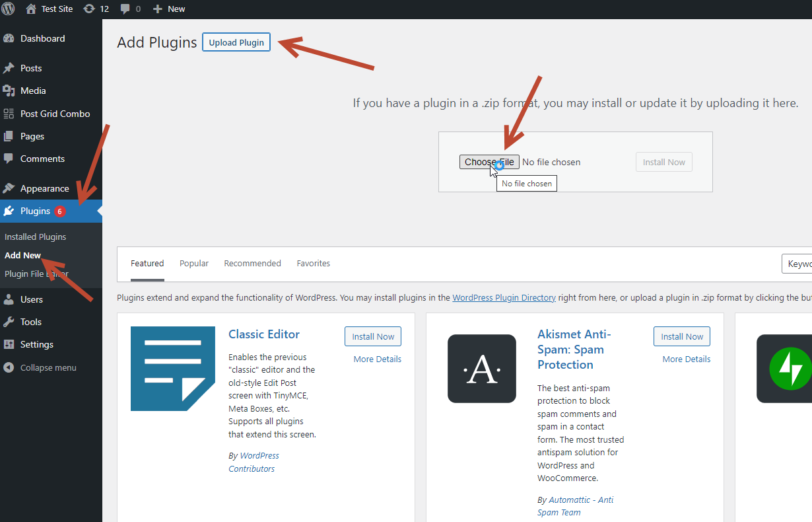
Task: Open the Akismet Anti-Spam title link
Action: pyautogui.click(x=574, y=349)
